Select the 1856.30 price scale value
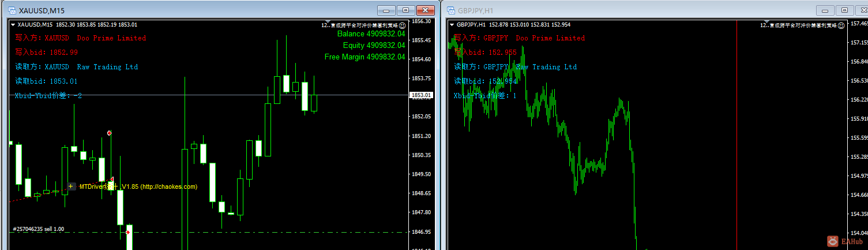868x250 pixels. pyautogui.click(x=422, y=21)
